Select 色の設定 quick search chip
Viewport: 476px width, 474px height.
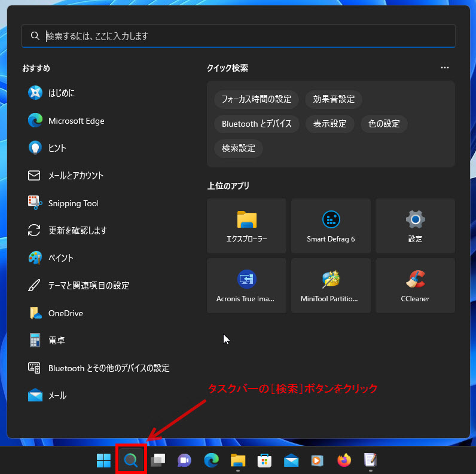pyautogui.click(x=384, y=124)
